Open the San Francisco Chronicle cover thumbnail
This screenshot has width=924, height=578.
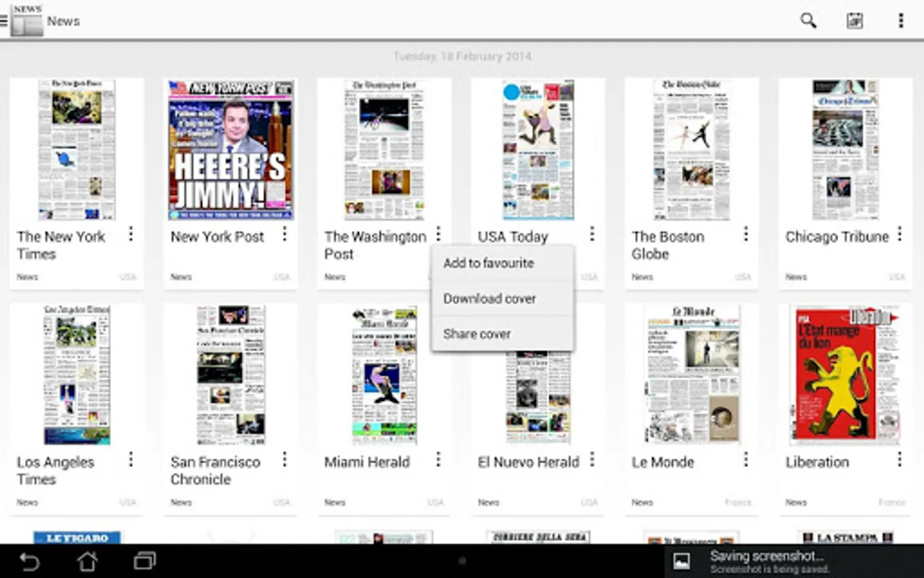click(231, 375)
